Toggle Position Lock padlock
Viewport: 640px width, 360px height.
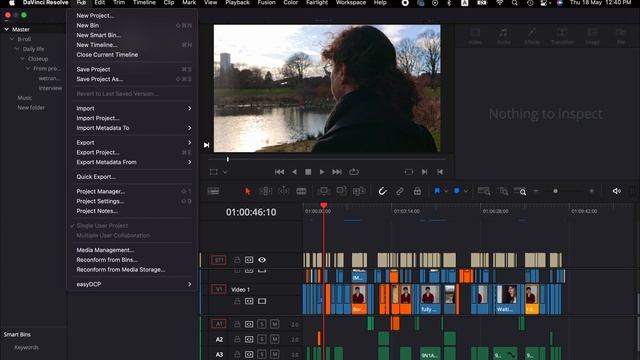(x=417, y=191)
